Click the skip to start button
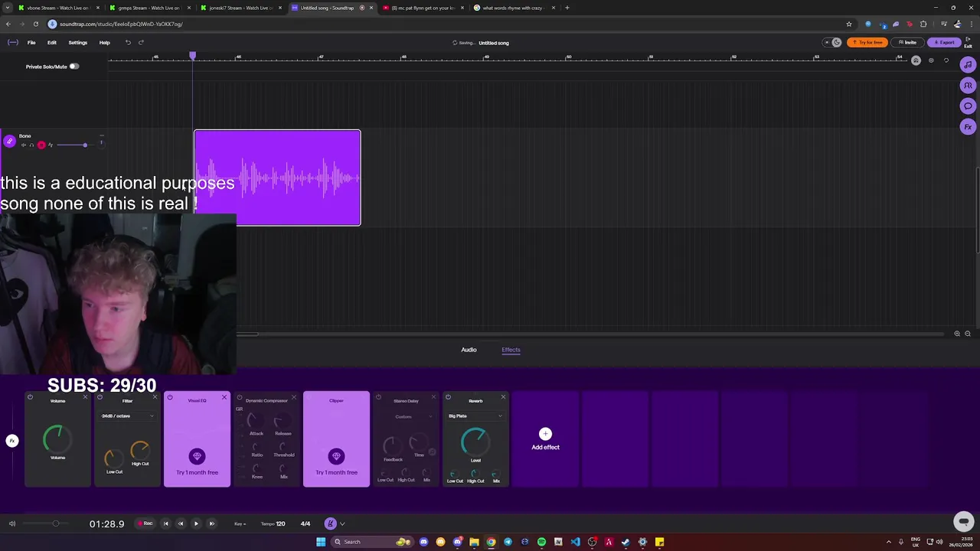The width and height of the screenshot is (980, 551). click(x=166, y=523)
